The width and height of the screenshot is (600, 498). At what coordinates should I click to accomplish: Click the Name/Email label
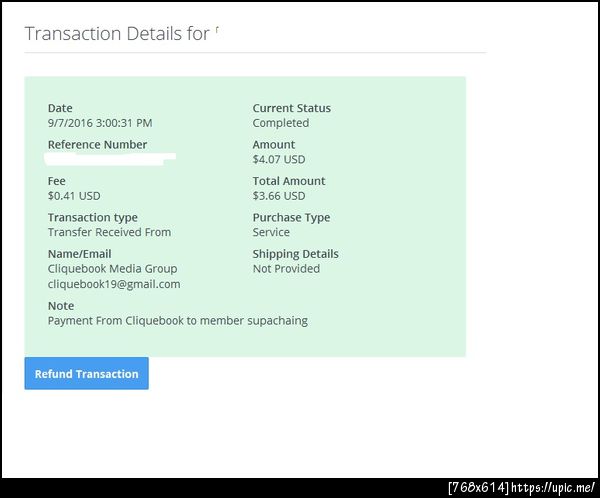point(79,254)
